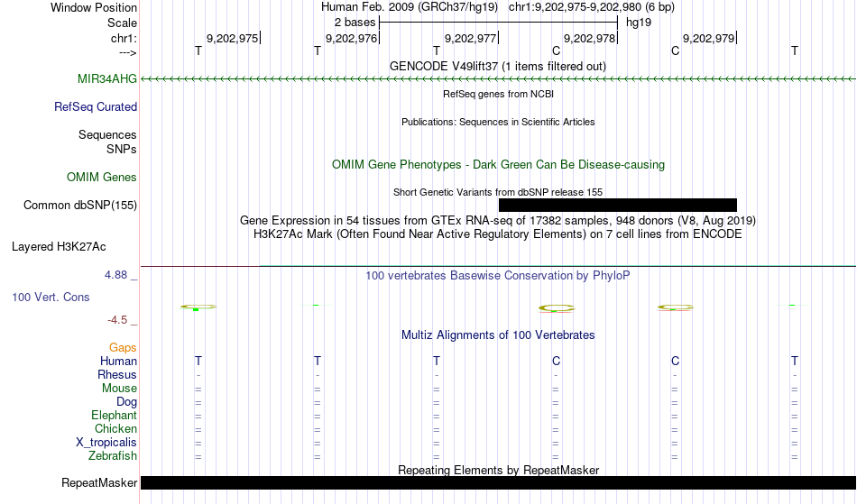Select the Rhesus species label
The width and height of the screenshot is (857, 504).
(117, 374)
